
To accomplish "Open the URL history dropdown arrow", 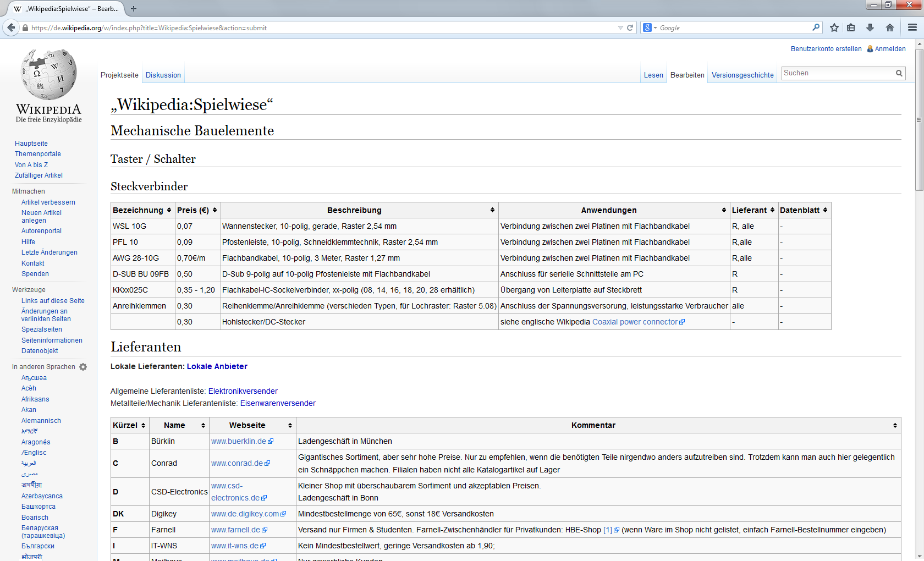I will tap(620, 28).
